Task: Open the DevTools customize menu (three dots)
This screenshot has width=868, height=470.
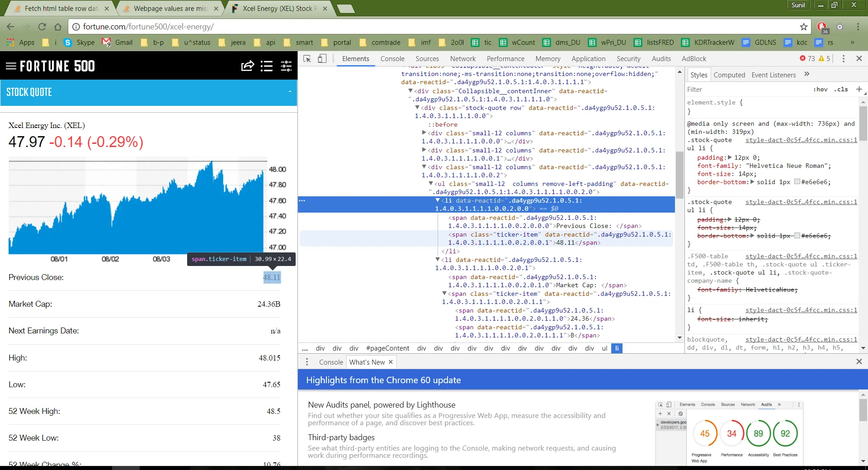Action: tap(843, 59)
